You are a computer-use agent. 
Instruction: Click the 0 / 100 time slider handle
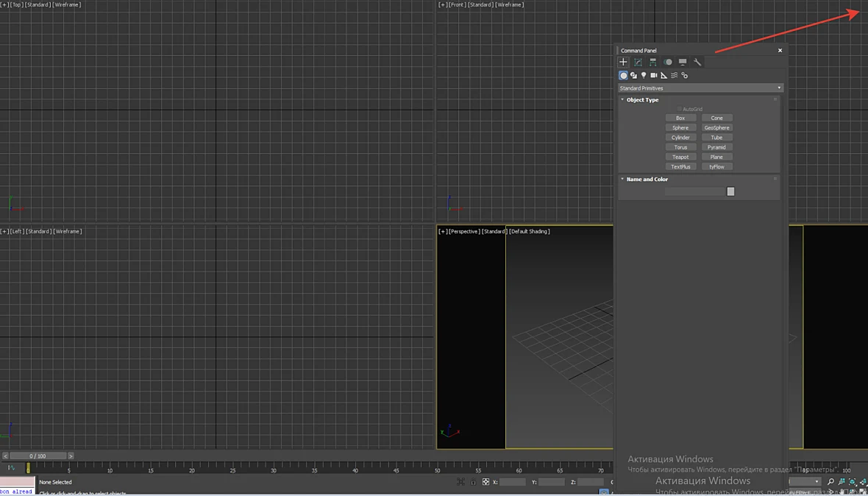click(x=38, y=456)
